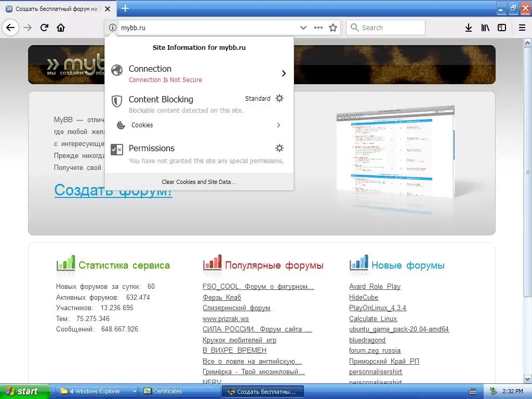Open the Calculate Linux link
Image resolution: width=532 pixels, height=399 pixels.
point(373,319)
